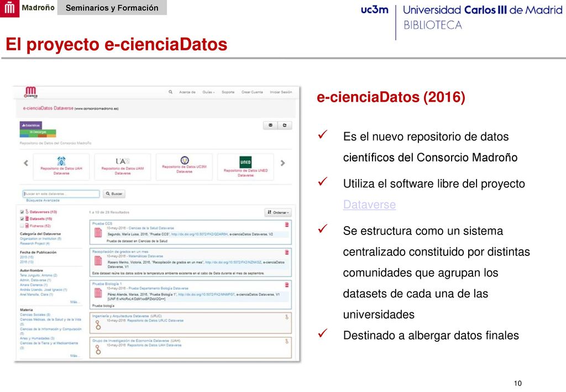Open the Acerca de menu item
This screenshot has width=566, height=392.
tap(187, 92)
